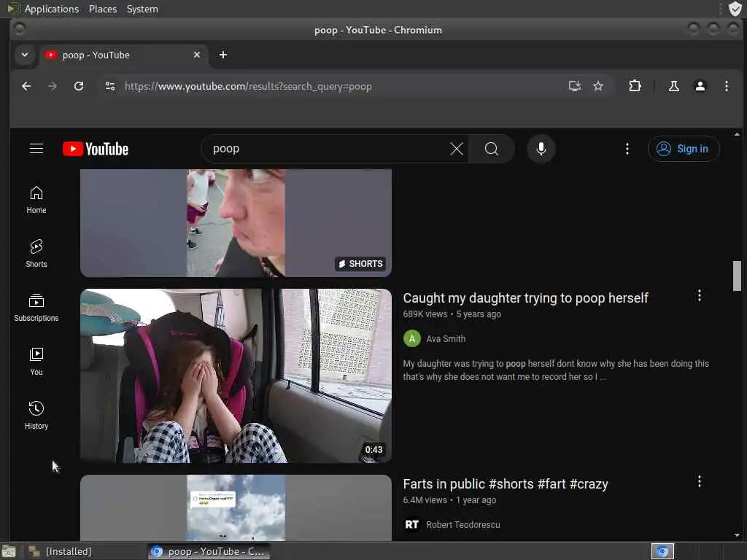Screen dimensions: 747x560
Task: Open the Applications menu
Action: coord(52,9)
